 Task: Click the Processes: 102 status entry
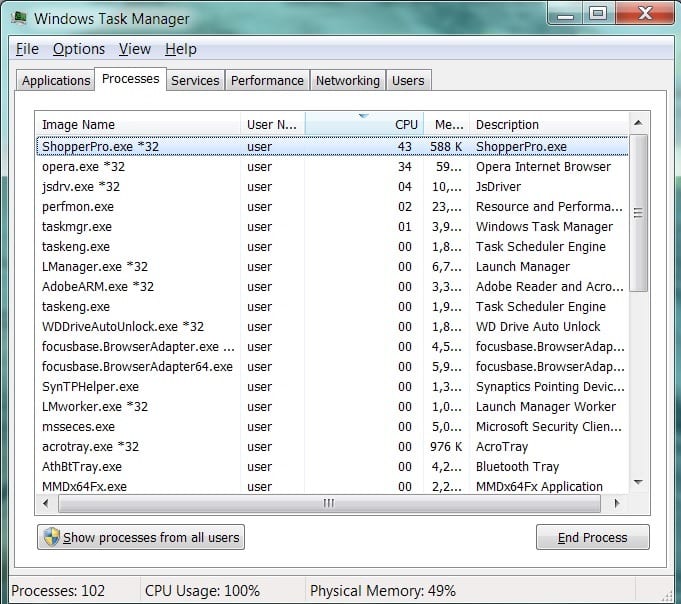[x=58, y=591]
